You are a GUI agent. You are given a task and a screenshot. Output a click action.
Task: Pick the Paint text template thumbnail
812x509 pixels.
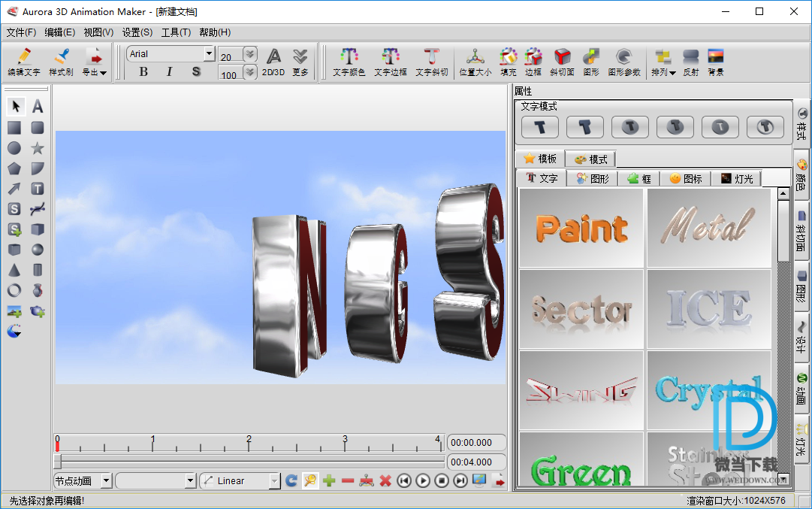(x=581, y=228)
